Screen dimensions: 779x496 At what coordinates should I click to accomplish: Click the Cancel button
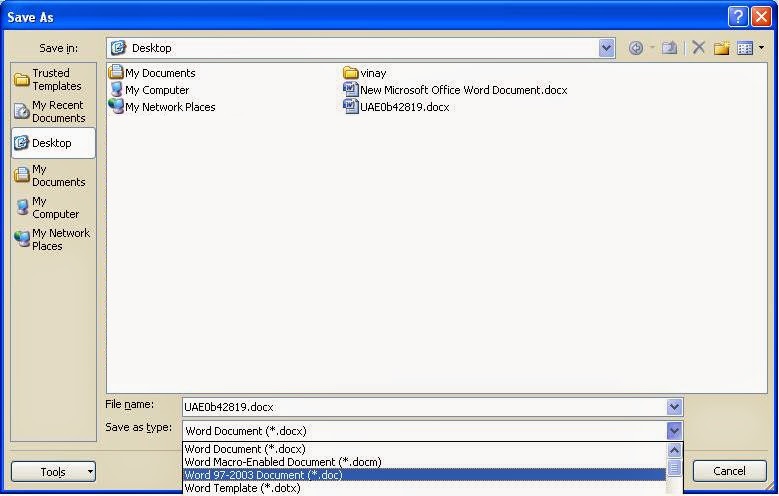[729, 471]
